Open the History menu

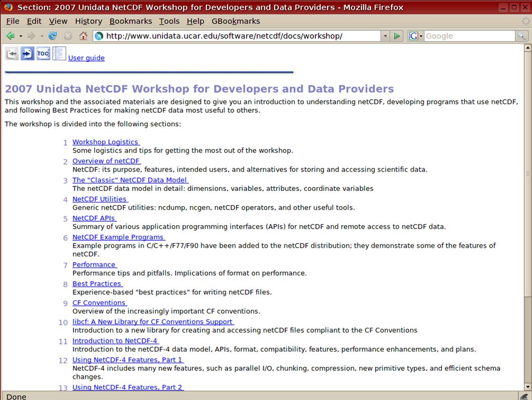(x=89, y=21)
